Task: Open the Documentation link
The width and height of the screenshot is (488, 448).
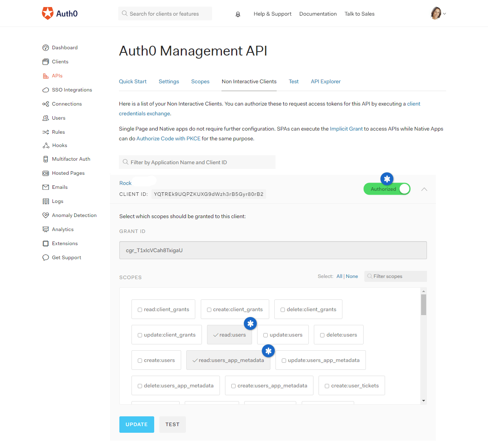Action: 318,14
